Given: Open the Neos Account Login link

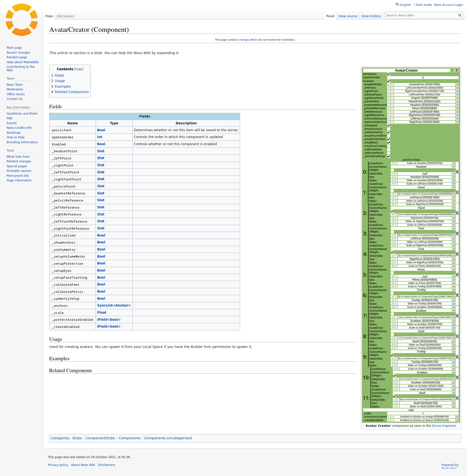Looking at the screenshot, I should pyautogui.click(x=448, y=5).
